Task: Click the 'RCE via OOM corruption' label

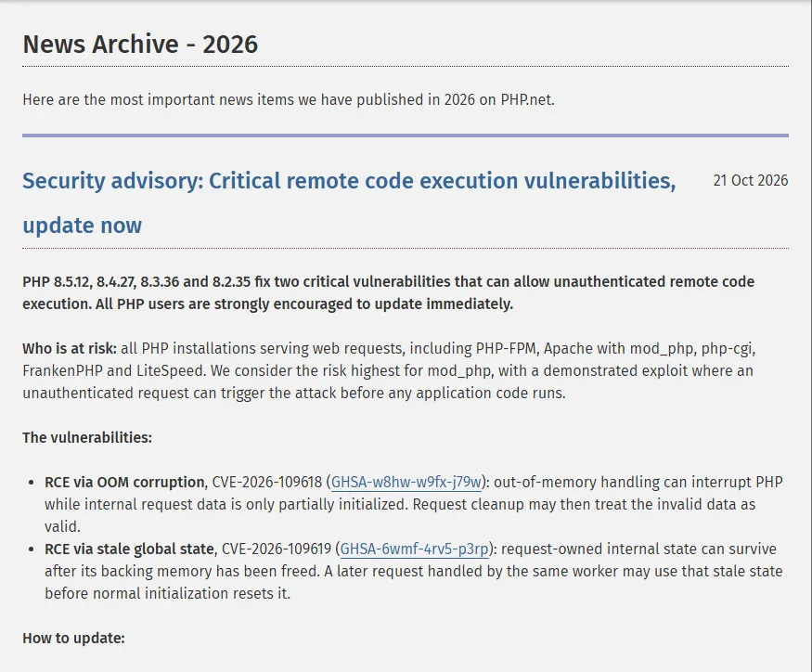Action: pos(124,483)
